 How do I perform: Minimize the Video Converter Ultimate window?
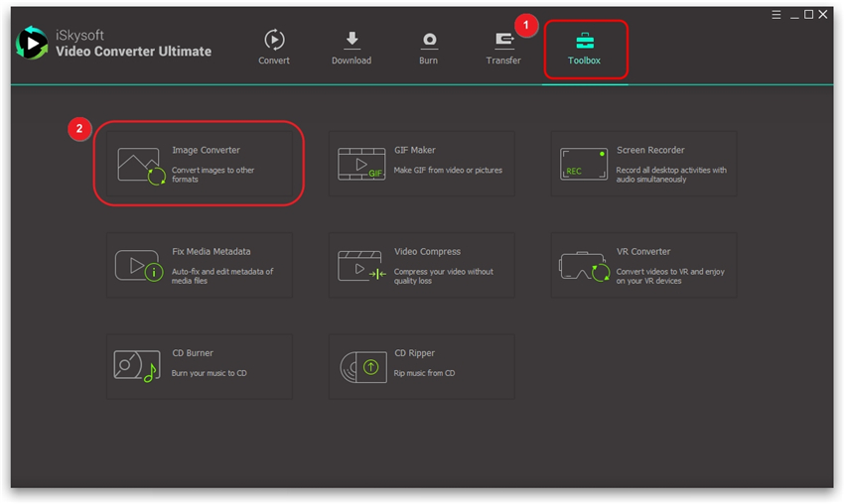click(793, 15)
